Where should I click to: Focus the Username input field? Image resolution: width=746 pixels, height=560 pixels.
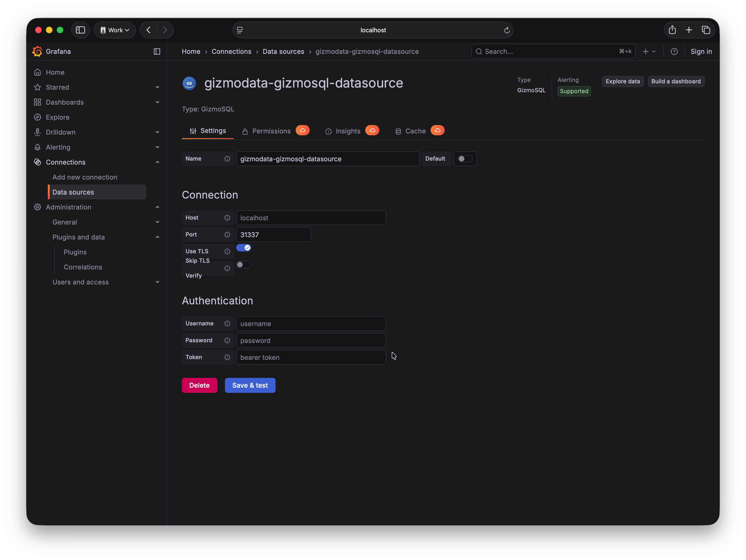pyautogui.click(x=311, y=324)
